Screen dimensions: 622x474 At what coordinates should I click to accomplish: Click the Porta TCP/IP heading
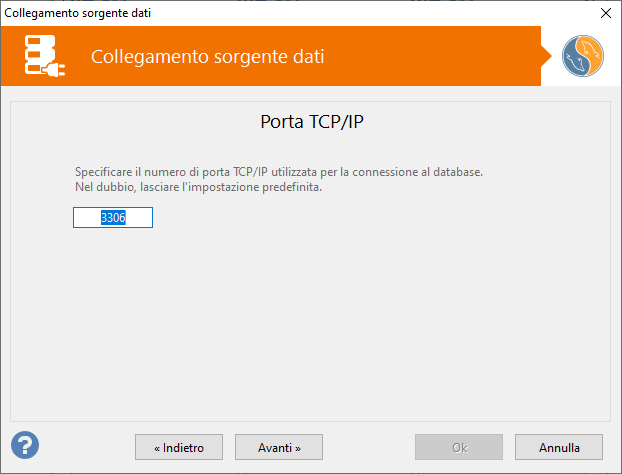tap(309, 123)
